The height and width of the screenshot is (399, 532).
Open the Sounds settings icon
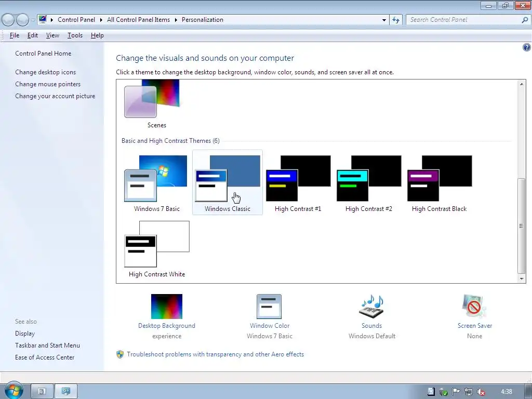[371, 307]
